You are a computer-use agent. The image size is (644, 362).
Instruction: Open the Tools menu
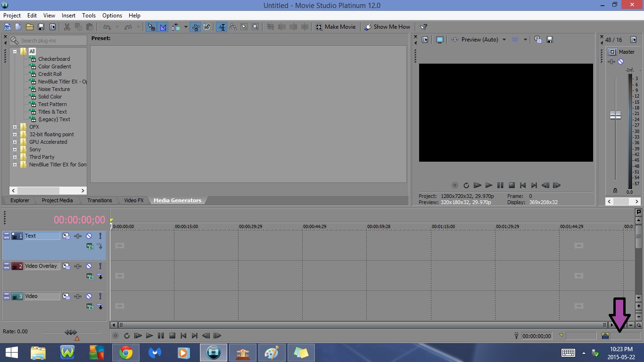click(89, 16)
